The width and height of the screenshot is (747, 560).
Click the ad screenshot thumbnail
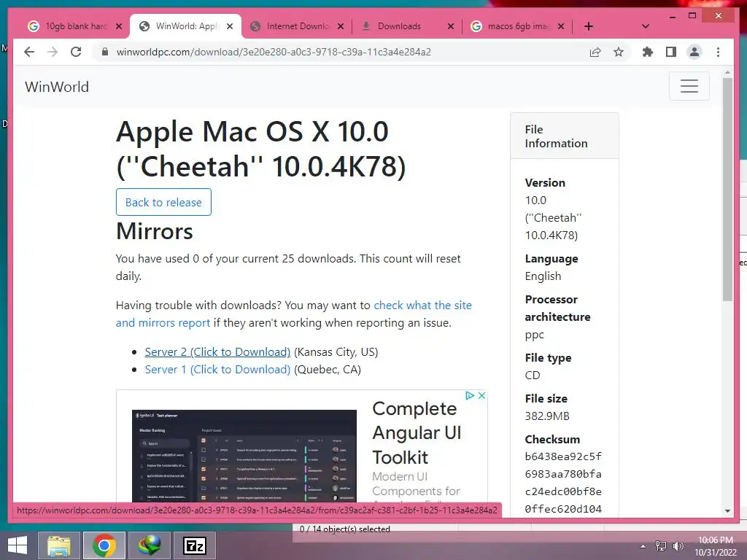[244, 455]
